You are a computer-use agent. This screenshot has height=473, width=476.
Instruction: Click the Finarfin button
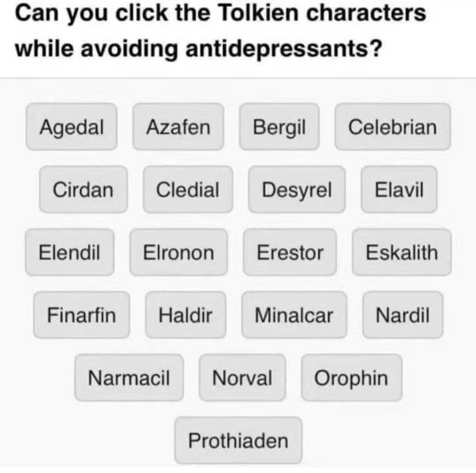[82, 315]
